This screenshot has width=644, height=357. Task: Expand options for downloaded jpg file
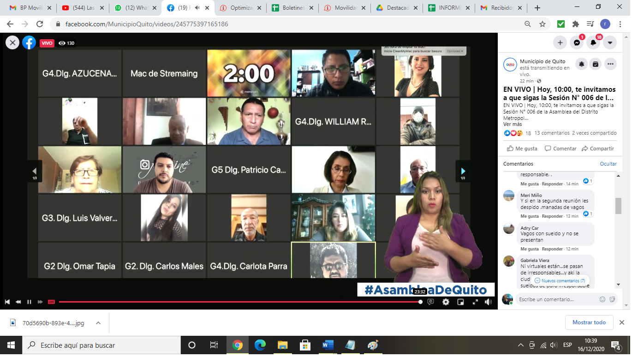[x=98, y=323]
